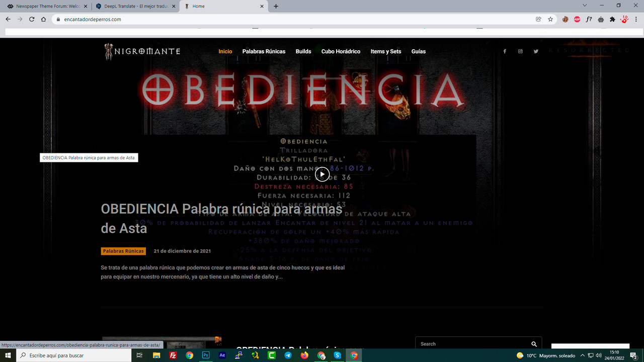Open the OBEDIENCIA article headline link
This screenshot has width=644, height=362.
tap(221, 218)
